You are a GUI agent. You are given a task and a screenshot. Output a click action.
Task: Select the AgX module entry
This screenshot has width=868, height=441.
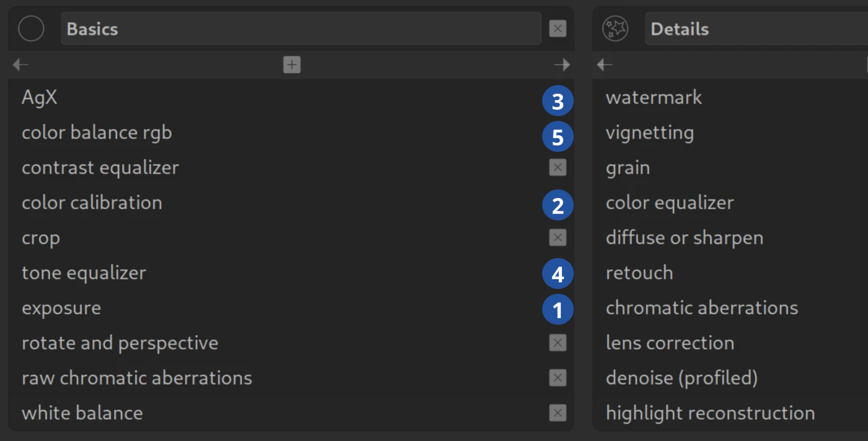(40, 98)
